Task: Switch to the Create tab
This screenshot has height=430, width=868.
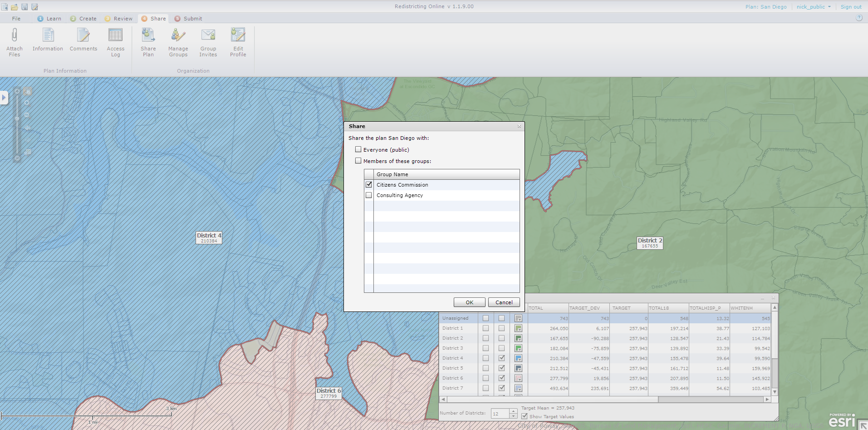Action: click(83, 19)
